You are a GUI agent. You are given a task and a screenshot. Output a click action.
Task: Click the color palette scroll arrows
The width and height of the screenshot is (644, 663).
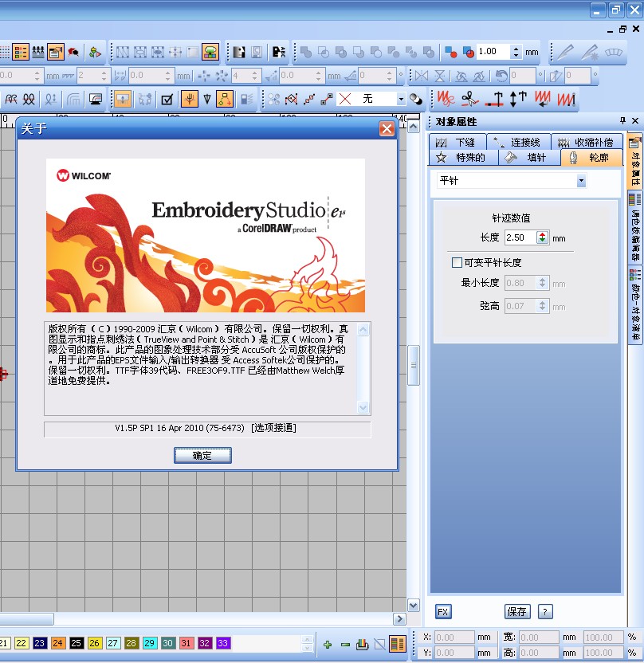308,644
